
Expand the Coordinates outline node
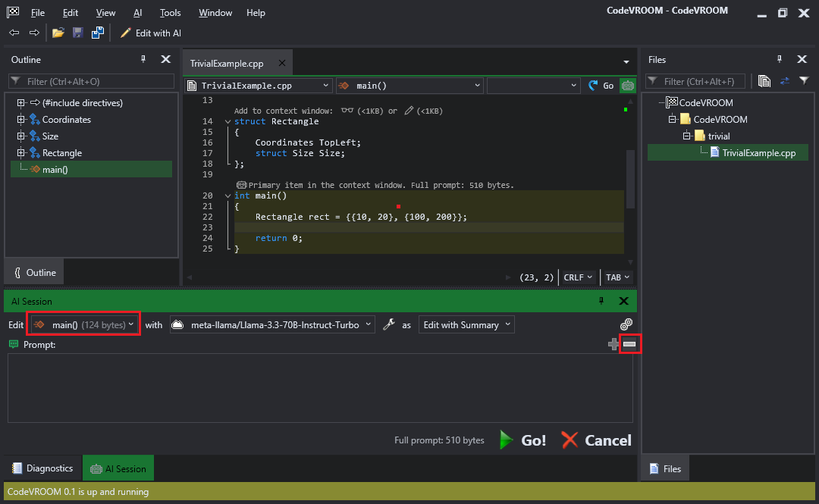point(21,120)
